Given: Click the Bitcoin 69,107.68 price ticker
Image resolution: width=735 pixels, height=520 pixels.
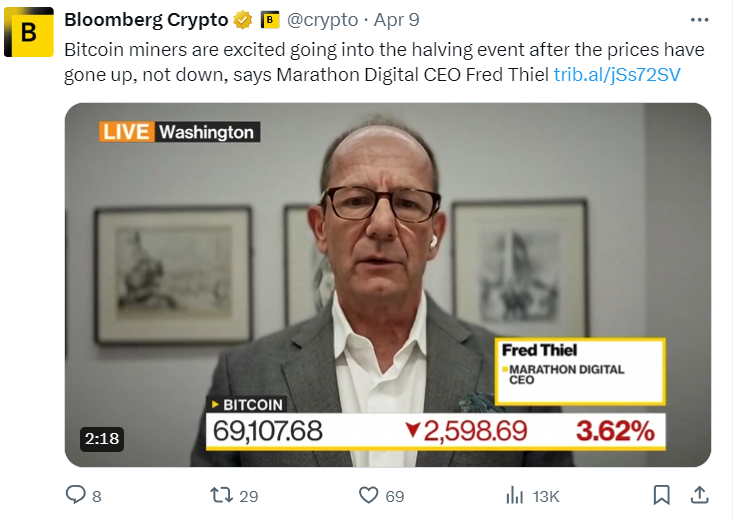Looking at the screenshot, I should coord(267,431).
